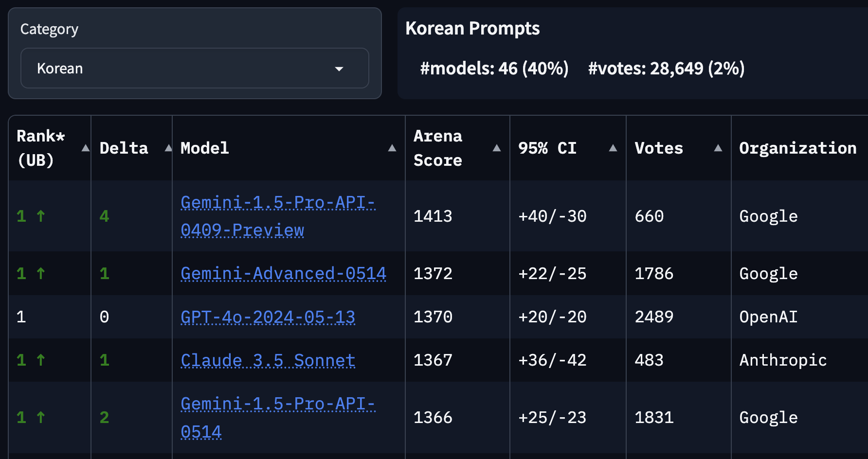Select the 1370 score cell for GPT-4o
The image size is (868, 459).
tap(433, 317)
